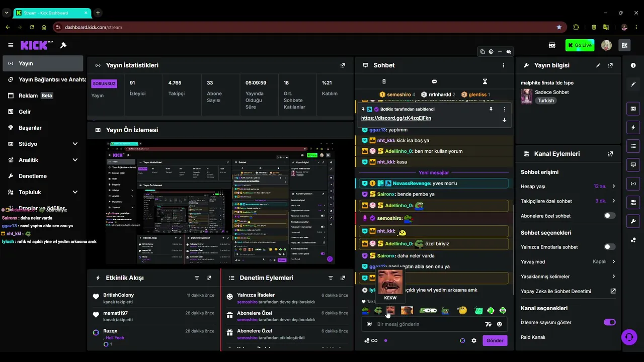Click Raid Kanalı option
Screen dimensions: 644x362
pyautogui.click(x=533, y=337)
